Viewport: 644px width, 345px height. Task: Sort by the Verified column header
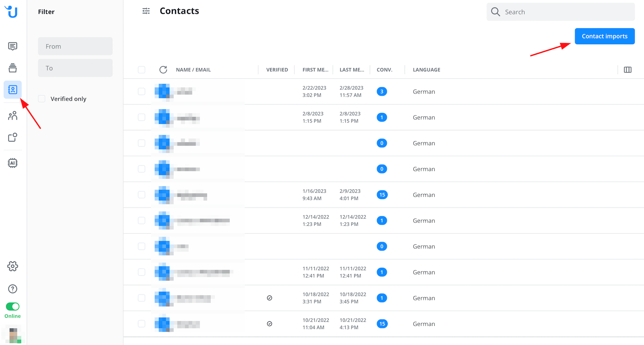click(277, 70)
